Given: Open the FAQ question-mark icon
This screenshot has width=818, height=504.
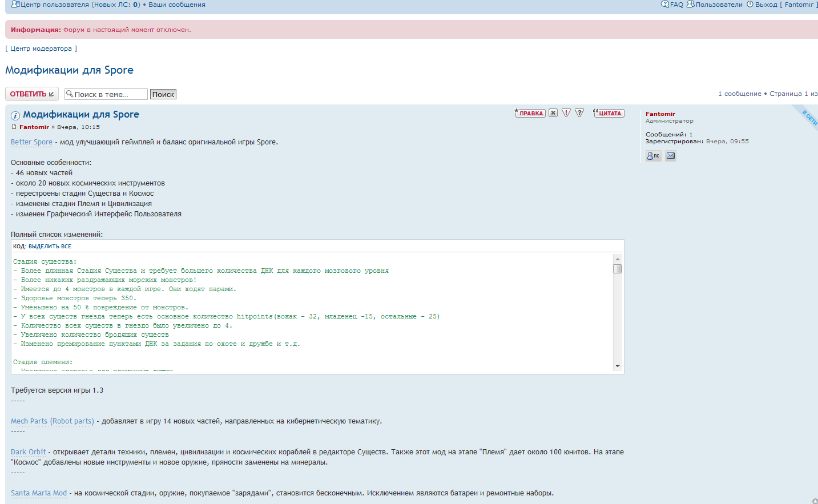Looking at the screenshot, I should 665,5.
